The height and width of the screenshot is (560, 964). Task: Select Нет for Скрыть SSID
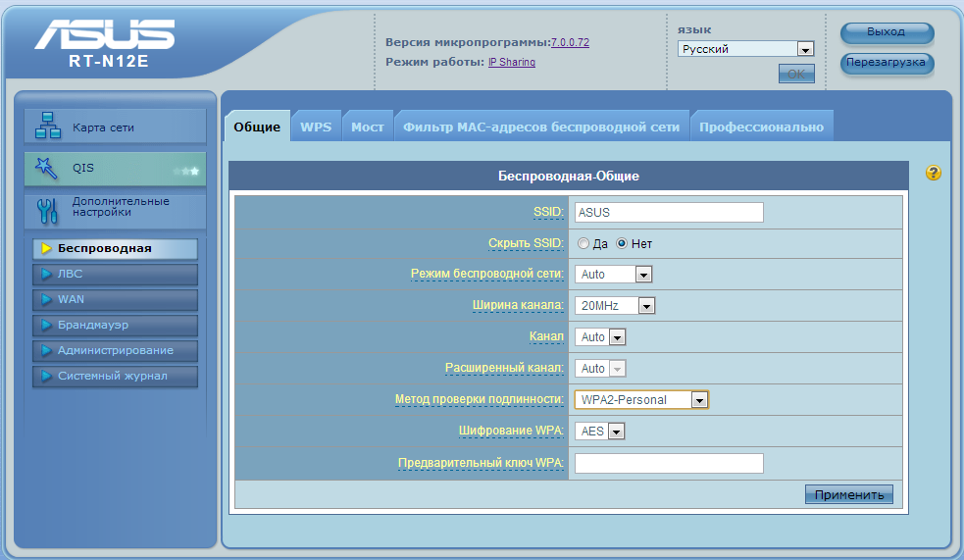click(622, 243)
